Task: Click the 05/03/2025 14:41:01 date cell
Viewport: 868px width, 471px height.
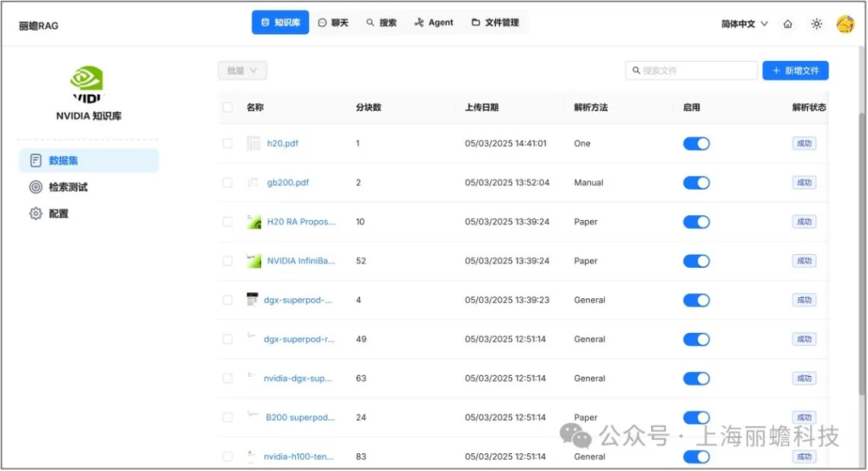Action: click(x=505, y=143)
